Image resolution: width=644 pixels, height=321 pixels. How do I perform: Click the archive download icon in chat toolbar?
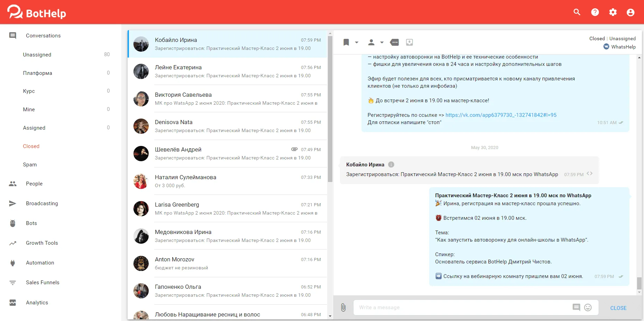click(x=409, y=42)
